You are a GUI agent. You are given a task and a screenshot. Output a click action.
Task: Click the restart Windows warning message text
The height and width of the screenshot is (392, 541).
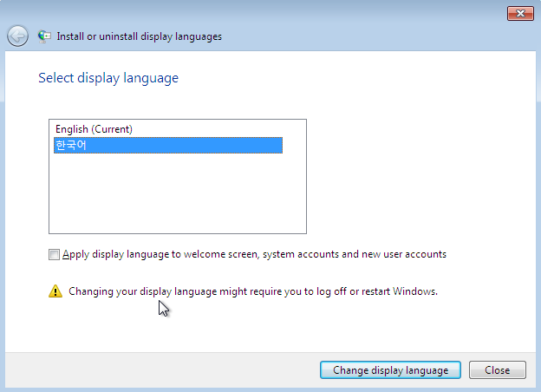tap(253, 291)
